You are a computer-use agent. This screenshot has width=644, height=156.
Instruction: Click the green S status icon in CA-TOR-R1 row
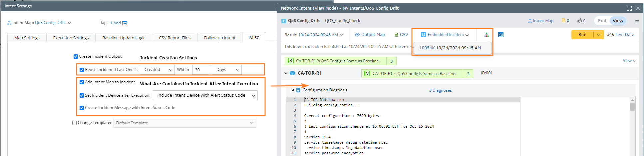coord(367,73)
